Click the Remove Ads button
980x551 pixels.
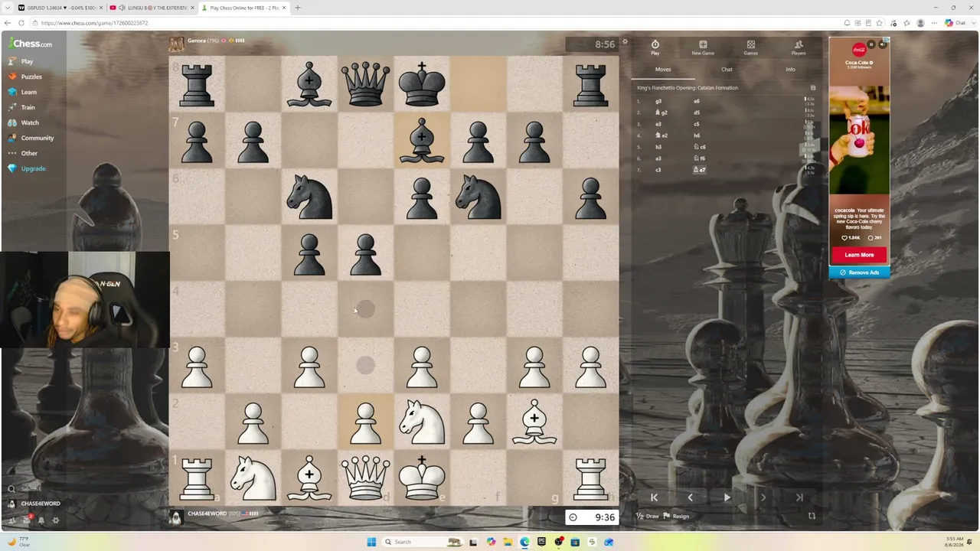859,272
